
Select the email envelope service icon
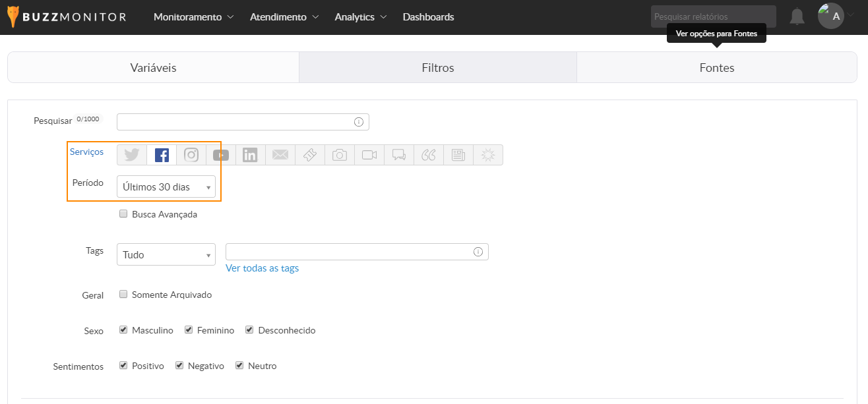tap(280, 155)
